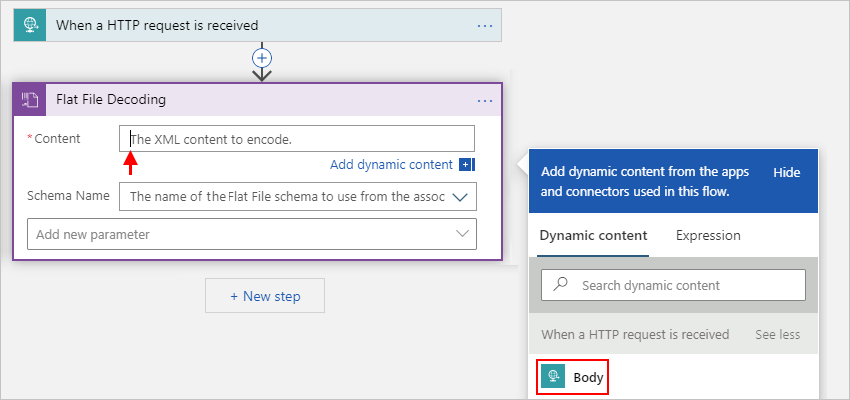Viewport: 850px width, 400px height.
Task: Click the Flat File Decoding title
Action: (x=111, y=100)
